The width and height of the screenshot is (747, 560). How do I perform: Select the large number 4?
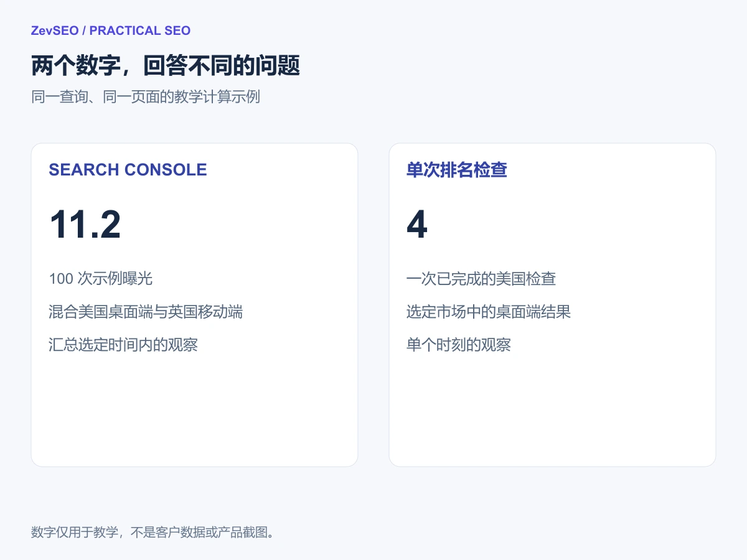(x=417, y=225)
